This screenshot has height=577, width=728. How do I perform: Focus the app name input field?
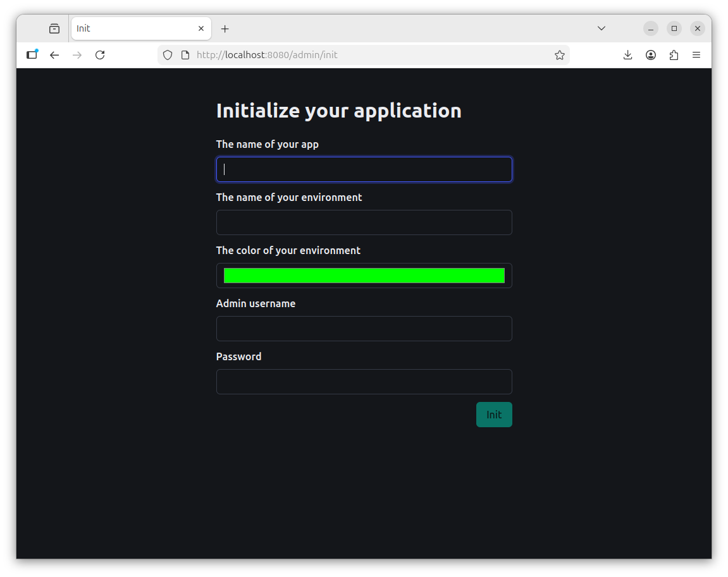(x=364, y=169)
